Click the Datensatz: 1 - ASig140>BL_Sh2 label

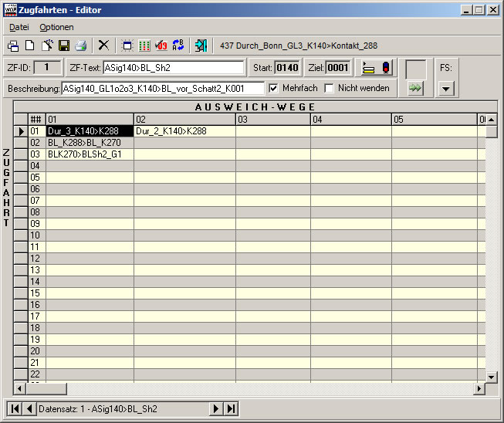(x=98, y=409)
